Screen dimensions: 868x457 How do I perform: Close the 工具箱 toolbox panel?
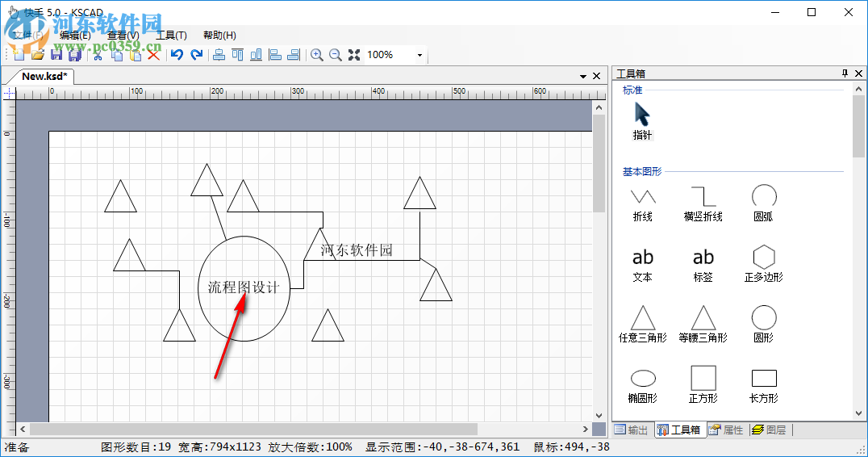[858, 73]
